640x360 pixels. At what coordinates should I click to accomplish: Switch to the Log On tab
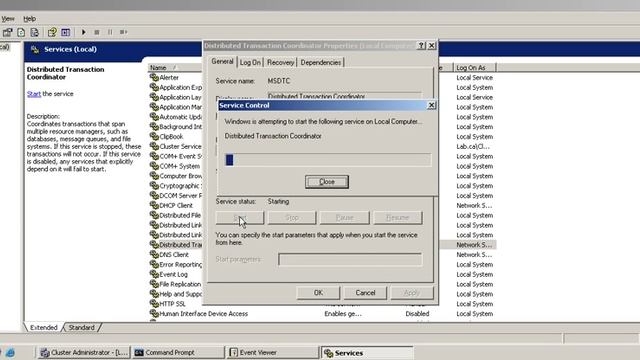point(250,62)
